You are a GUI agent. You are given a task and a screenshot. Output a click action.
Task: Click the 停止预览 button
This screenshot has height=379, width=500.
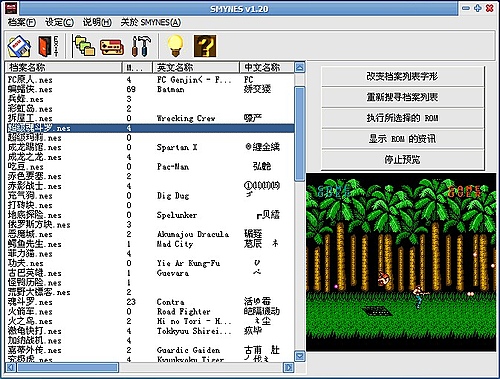[x=402, y=160]
